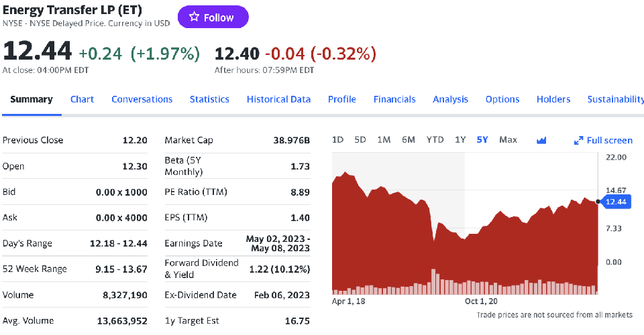Click the 12.44 current price marker on chart

(x=615, y=202)
